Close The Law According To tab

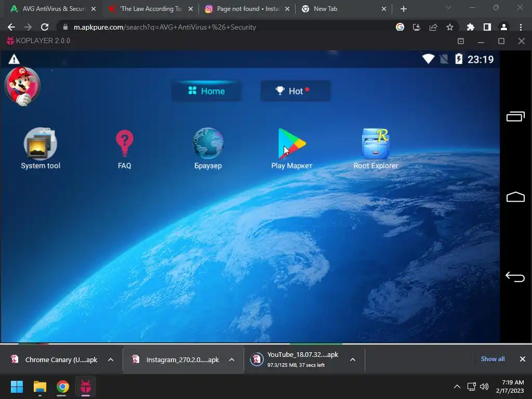(x=191, y=9)
